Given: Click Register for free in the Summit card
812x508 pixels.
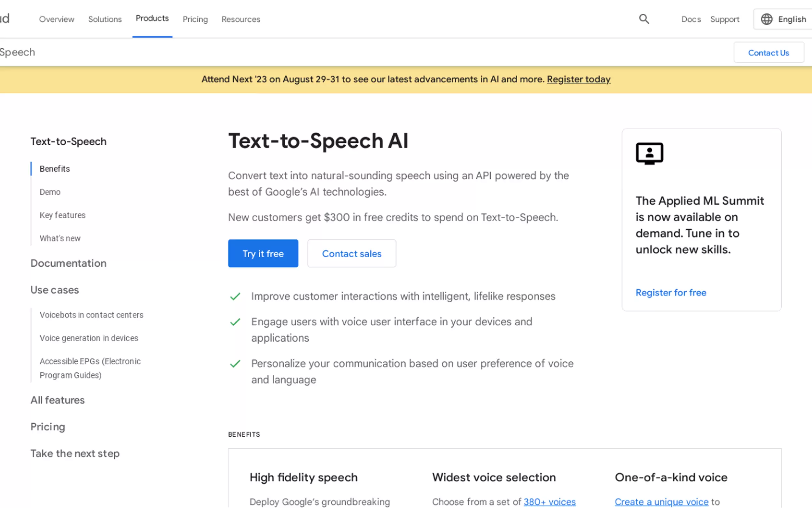Looking at the screenshot, I should pos(671,292).
